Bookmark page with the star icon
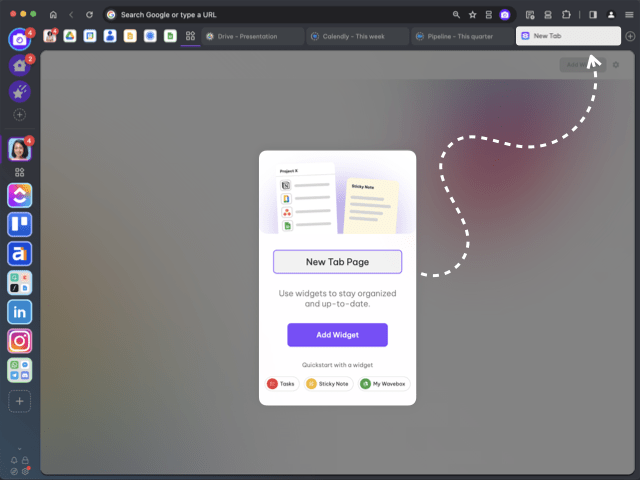This screenshot has height=480, width=640. [x=472, y=15]
